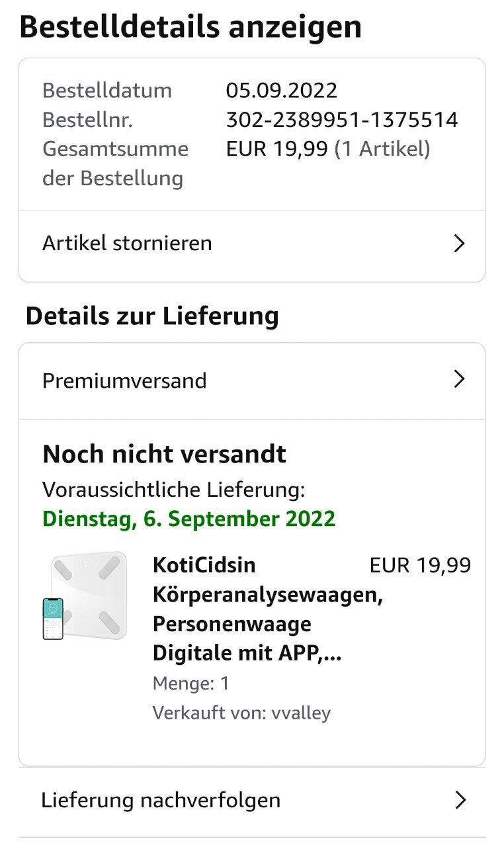Click the green delivery date Dienstag, 6. September
Viewport: 504px width, 847px height.
tap(189, 519)
